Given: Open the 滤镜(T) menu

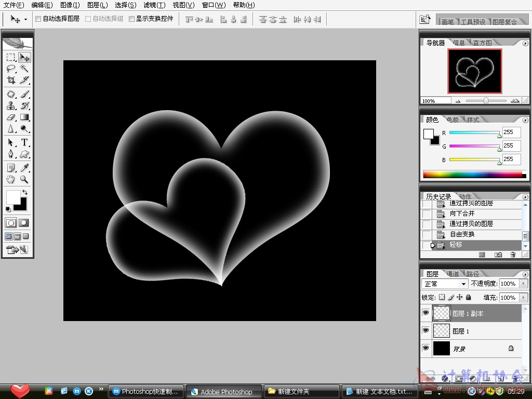Looking at the screenshot, I should pos(155,5).
